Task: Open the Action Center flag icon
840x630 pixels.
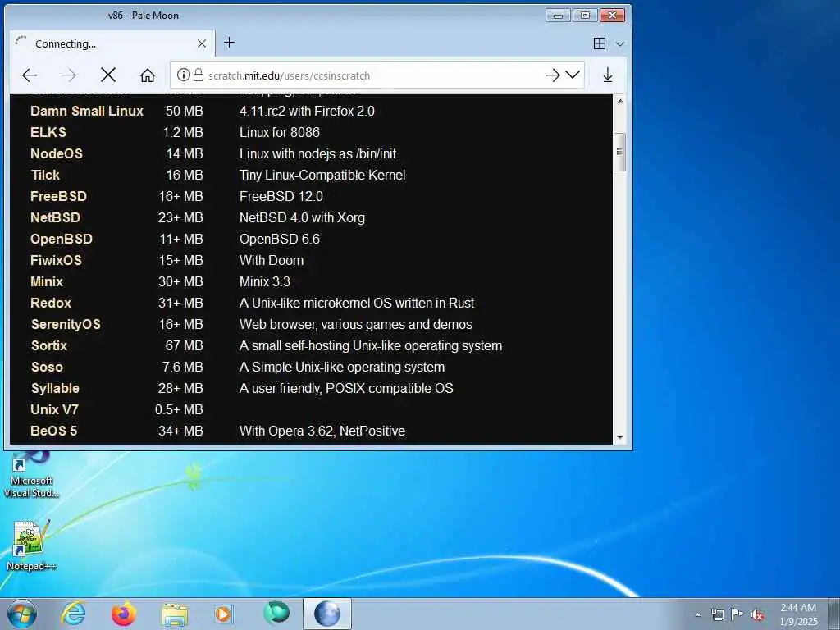Action: tap(737, 614)
